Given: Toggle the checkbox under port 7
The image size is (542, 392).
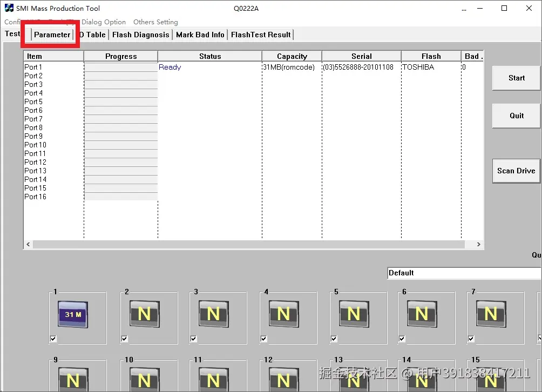Looking at the screenshot, I should (471, 339).
